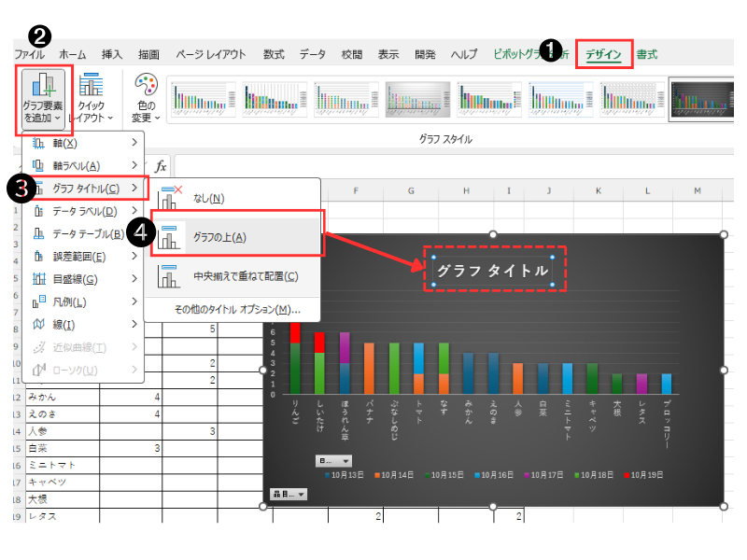
Task: Choose グラフの上(A) title position
Action: tap(219, 237)
